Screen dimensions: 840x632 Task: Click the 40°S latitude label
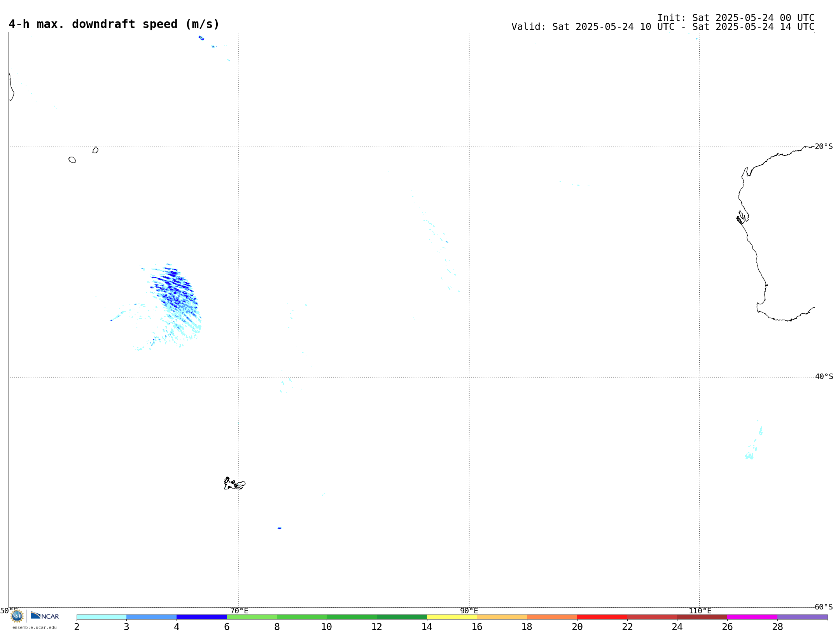(x=824, y=377)
